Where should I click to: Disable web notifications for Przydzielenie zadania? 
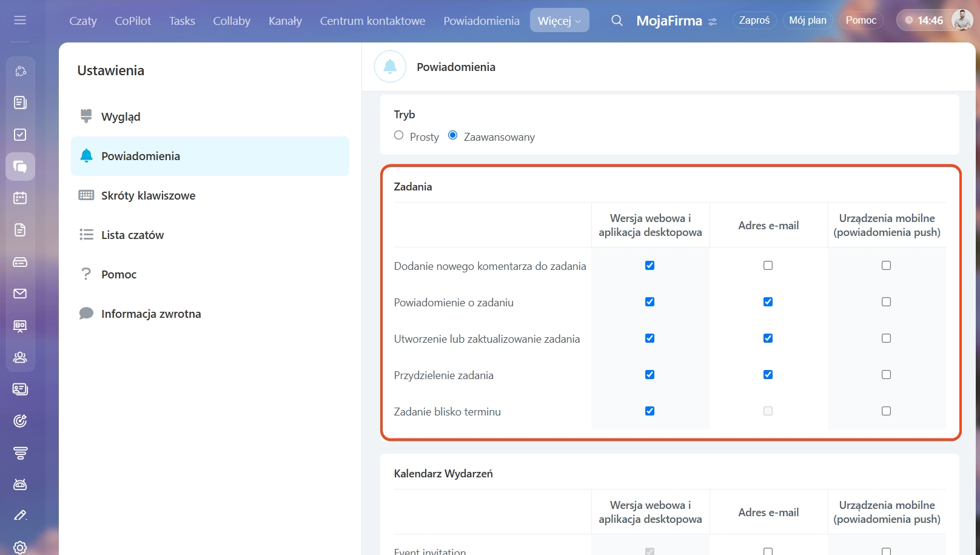(x=649, y=375)
